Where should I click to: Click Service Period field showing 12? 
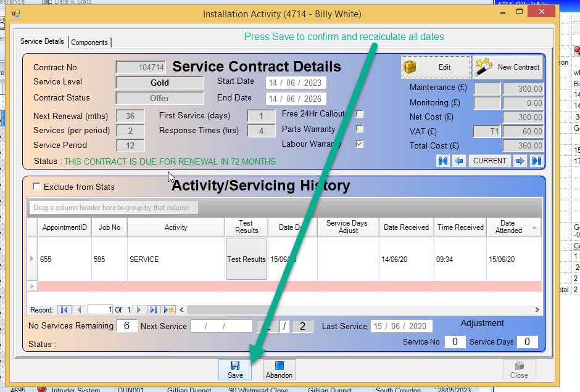coord(130,145)
